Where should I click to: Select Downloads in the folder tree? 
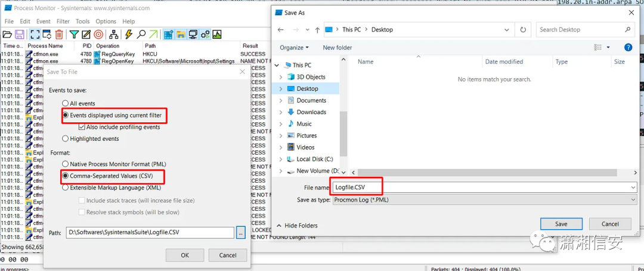click(311, 112)
